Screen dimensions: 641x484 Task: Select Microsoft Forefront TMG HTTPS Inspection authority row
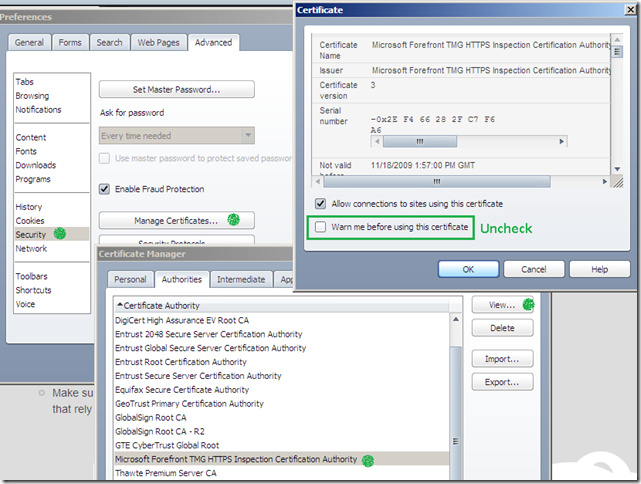coord(281,459)
